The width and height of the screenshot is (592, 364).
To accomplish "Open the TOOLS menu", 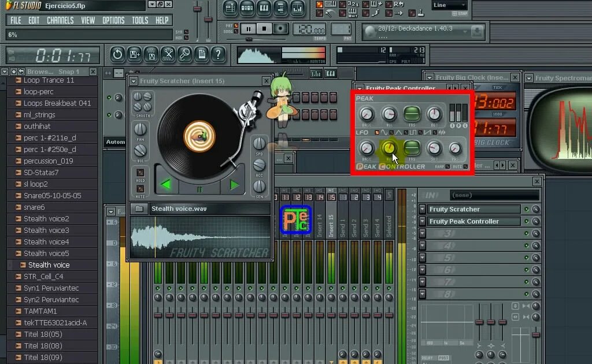I will [140, 20].
